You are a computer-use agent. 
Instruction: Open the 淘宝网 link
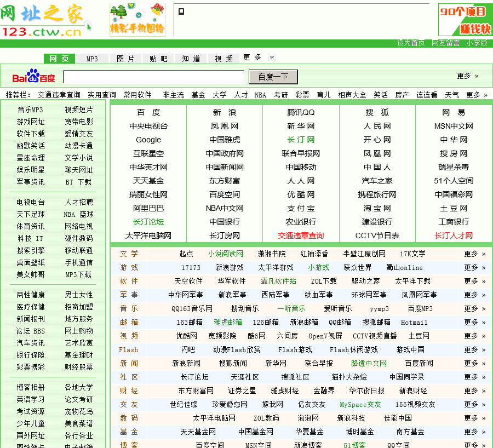(377, 208)
